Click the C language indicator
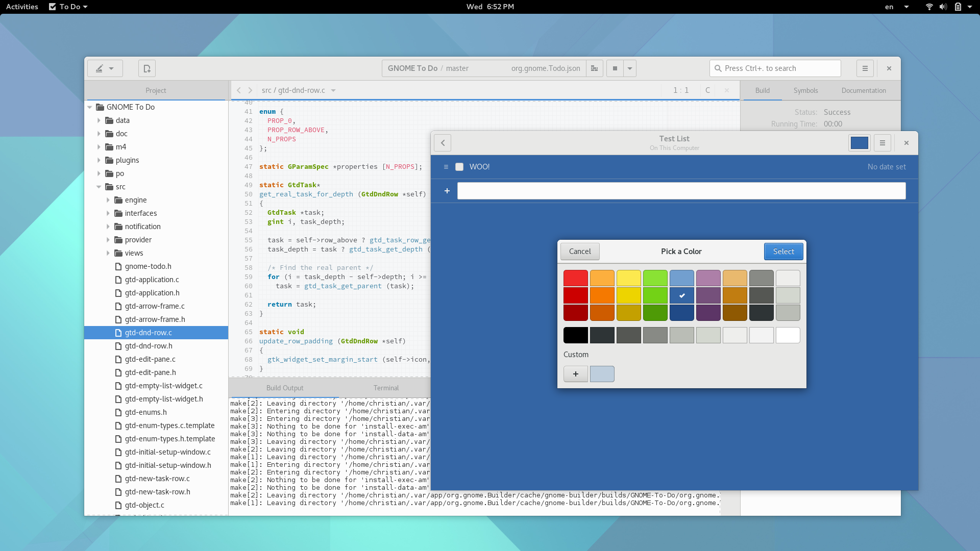This screenshot has width=980, height=551. pos(707,90)
